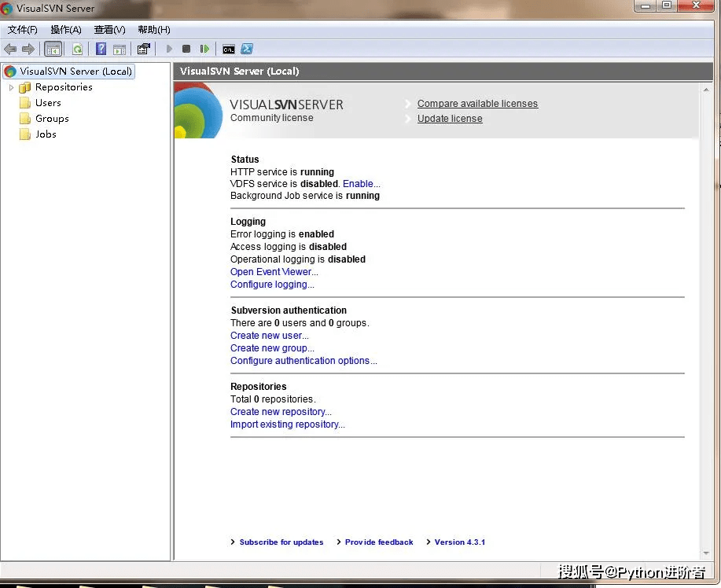
Task: Toggle the Show/Hide Console Tree icon
Action: 53,49
